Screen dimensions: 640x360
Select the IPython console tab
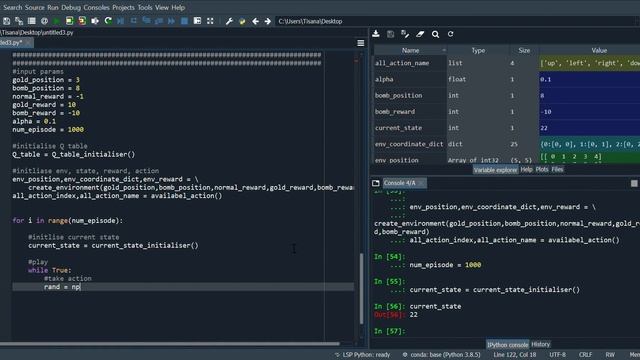tap(507, 345)
